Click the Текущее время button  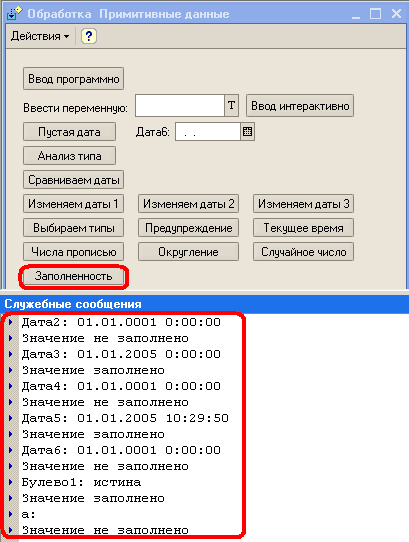(x=303, y=228)
